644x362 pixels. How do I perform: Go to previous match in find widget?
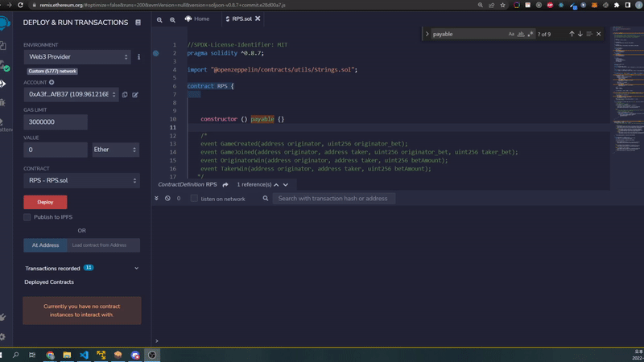point(572,35)
